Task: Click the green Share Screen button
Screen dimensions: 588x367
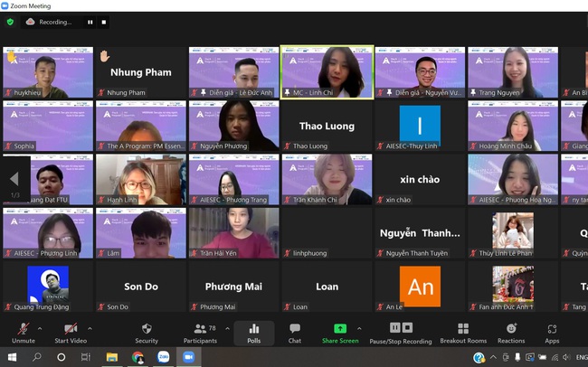Action: (340, 333)
